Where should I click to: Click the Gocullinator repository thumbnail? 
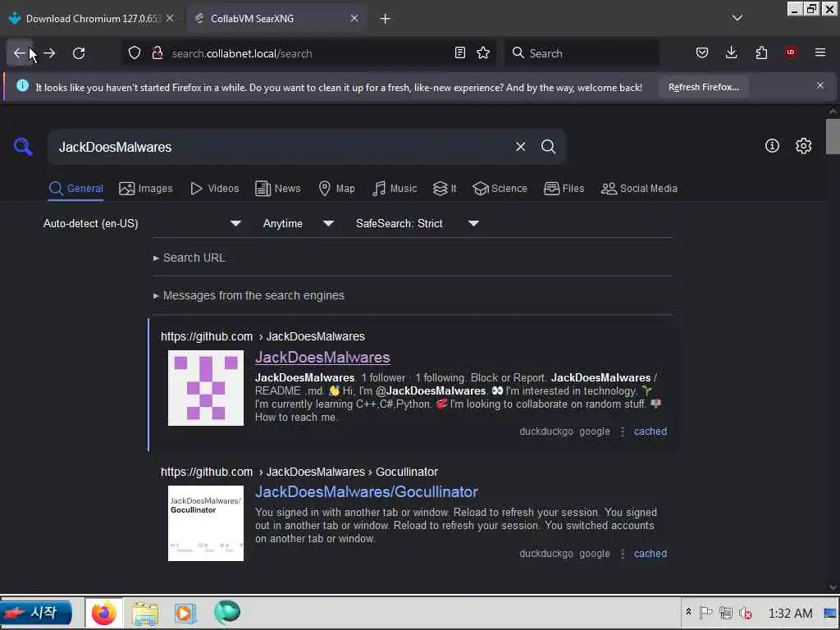(x=206, y=523)
